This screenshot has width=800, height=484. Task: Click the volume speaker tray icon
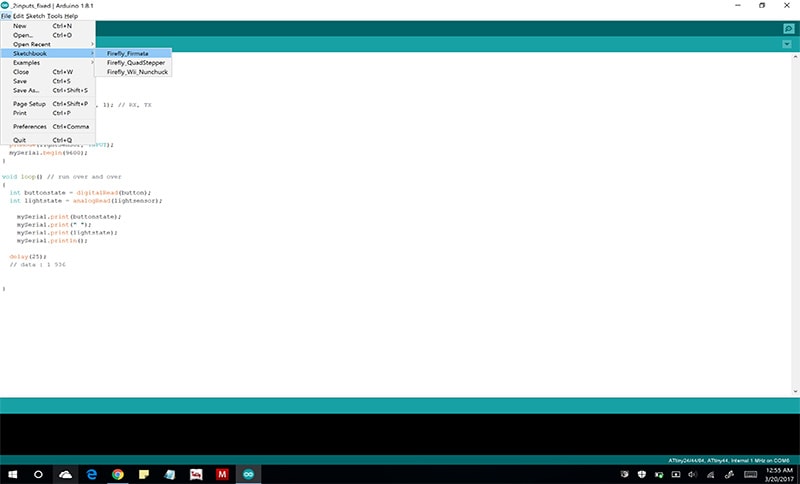pos(692,474)
